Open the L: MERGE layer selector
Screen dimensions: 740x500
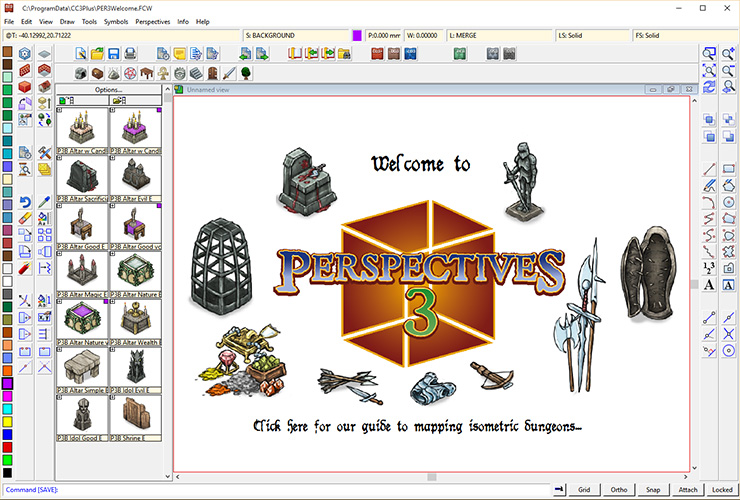(x=499, y=35)
